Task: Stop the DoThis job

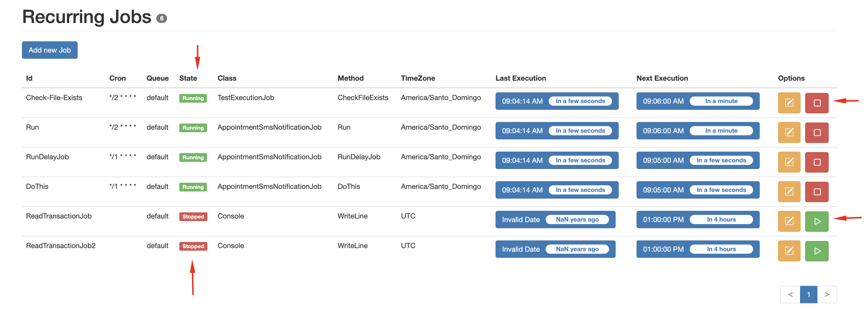Action: 816,191
